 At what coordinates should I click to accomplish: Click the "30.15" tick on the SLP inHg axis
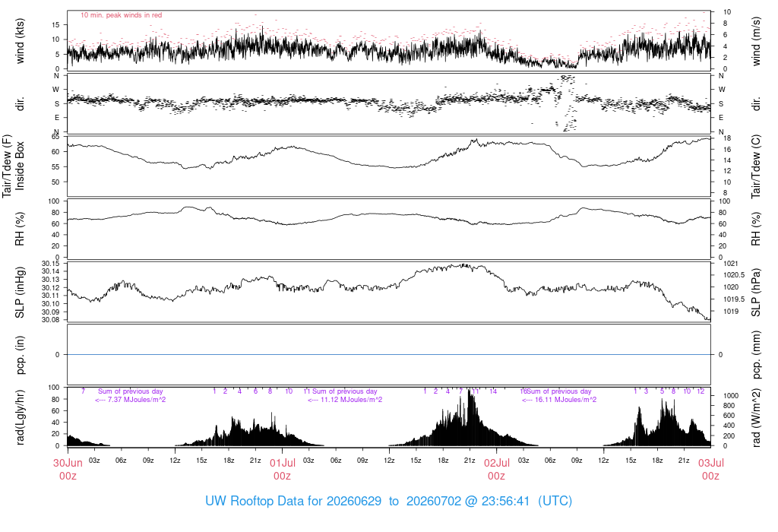[50, 263]
